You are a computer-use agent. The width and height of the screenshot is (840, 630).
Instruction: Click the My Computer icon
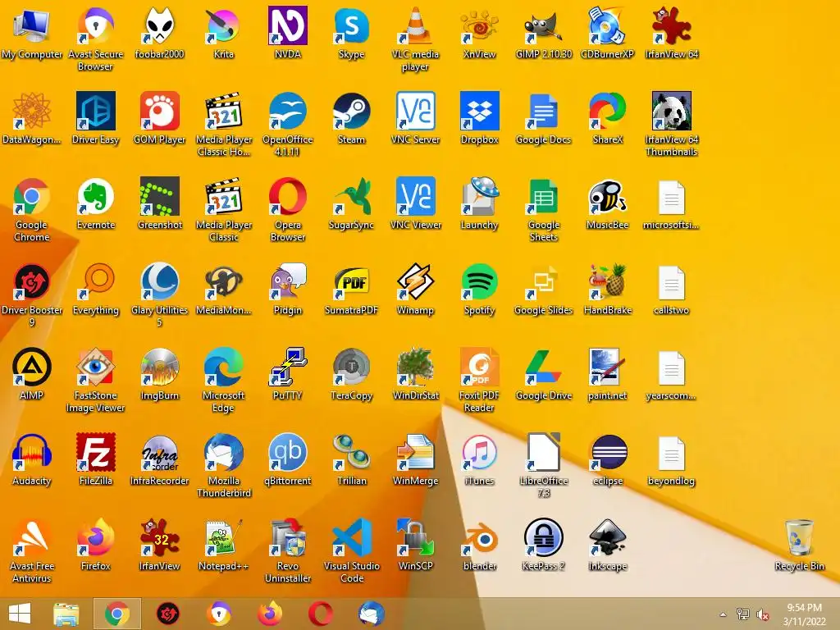[x=32, y=33]
